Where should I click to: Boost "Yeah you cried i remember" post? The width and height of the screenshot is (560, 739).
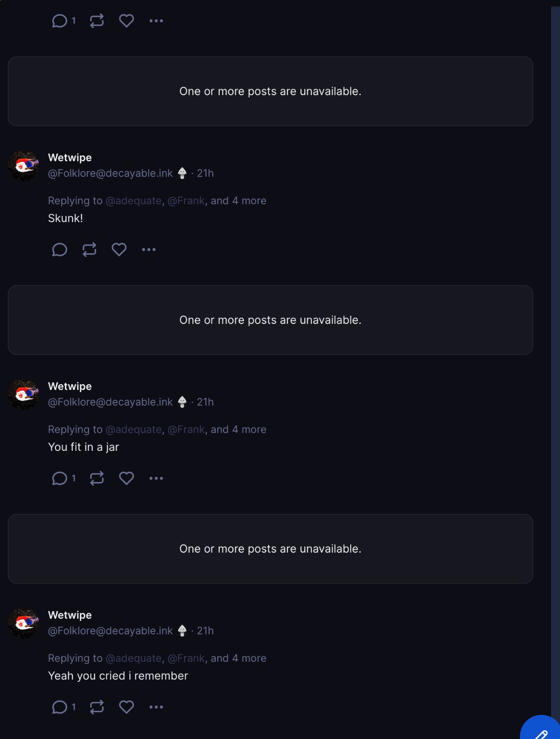[x=96, y=707]
